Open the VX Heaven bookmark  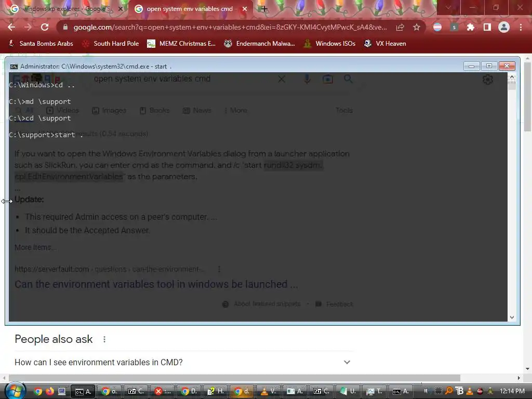tap(385, 44)
